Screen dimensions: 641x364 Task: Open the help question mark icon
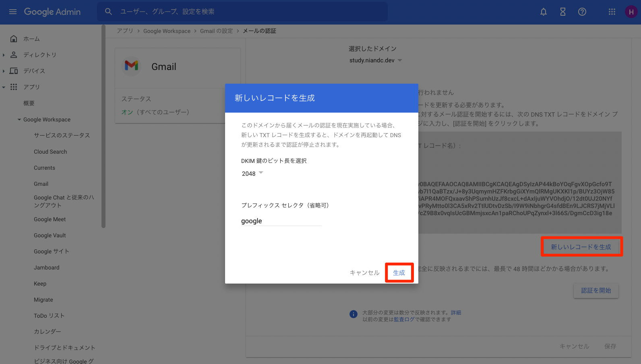pos(582,12)
